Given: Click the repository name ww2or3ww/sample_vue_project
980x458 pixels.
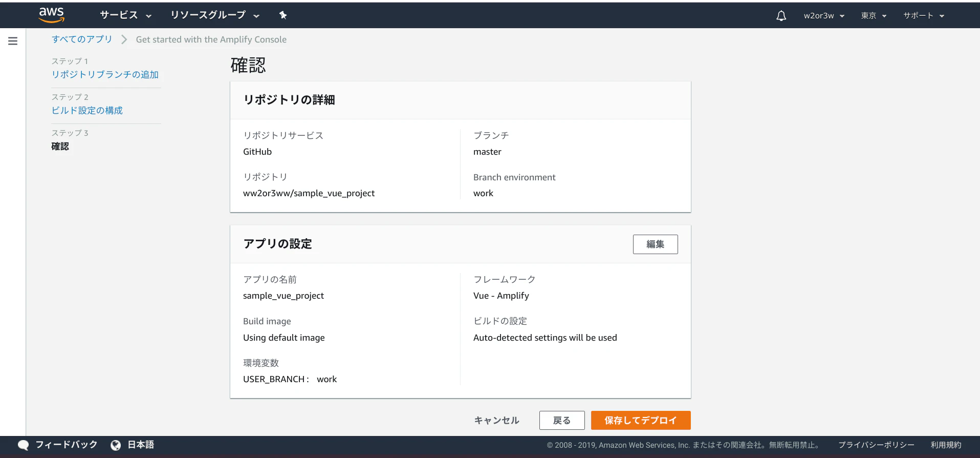Looking at the screenshot, I should pyautogui.click(x=309, y=193).
